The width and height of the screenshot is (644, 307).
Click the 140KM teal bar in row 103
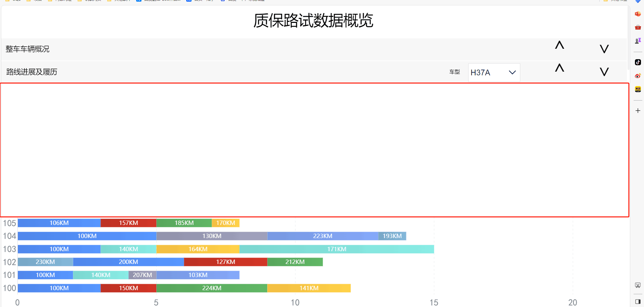pos(128,249)
